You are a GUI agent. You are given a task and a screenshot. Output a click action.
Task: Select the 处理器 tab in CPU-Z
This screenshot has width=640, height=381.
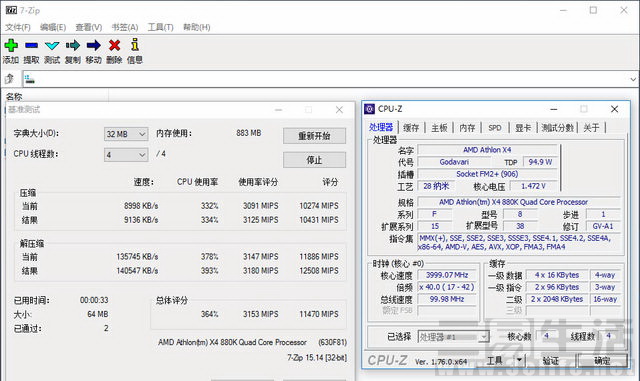[x=381, y=127]
